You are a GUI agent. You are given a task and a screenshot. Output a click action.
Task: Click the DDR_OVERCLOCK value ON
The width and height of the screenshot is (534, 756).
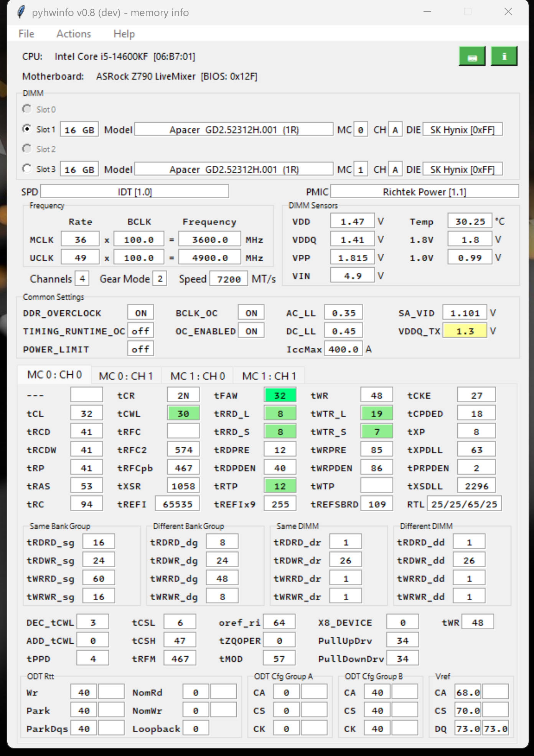[x=141, y=313]
